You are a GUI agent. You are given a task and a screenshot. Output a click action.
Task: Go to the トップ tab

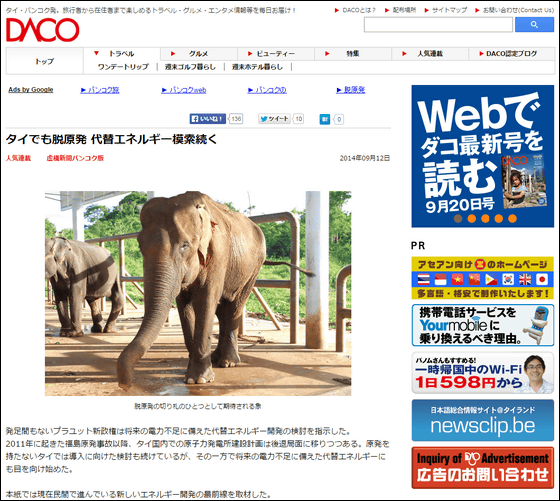click(x=45, y=61)
